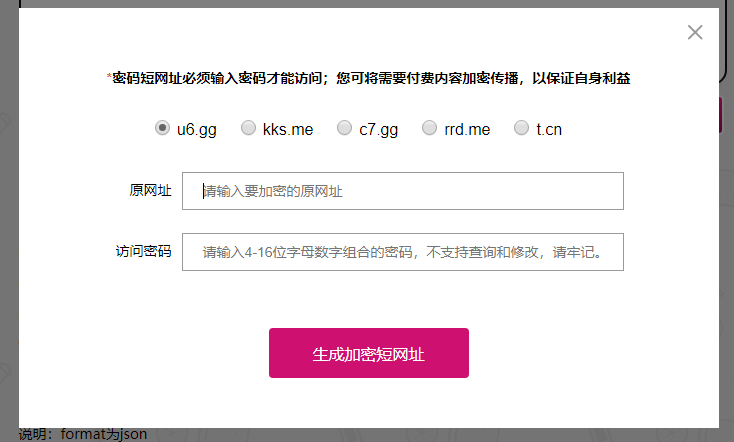Click the 原网址 field label
The height and width of the screenshot is (442, 734).
[x=150, y=191]
